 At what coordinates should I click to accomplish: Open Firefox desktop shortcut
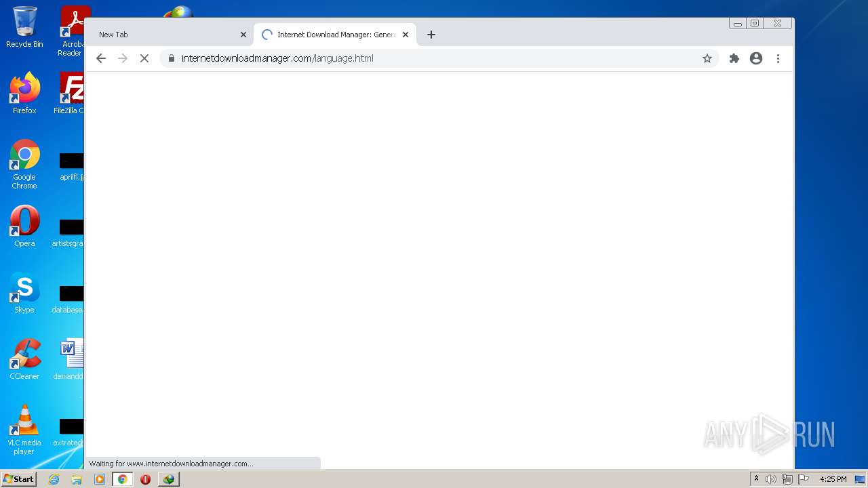click(x=24, y=94)
